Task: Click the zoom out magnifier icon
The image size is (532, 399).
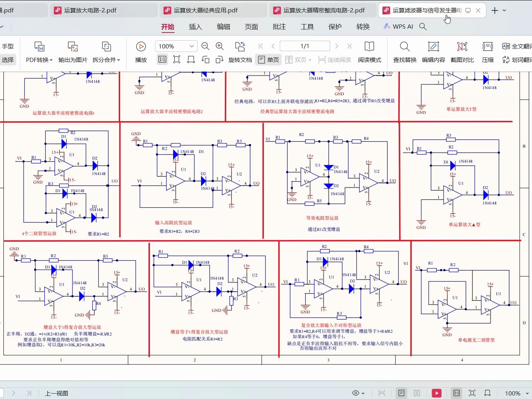Action: tap(205, 46)
